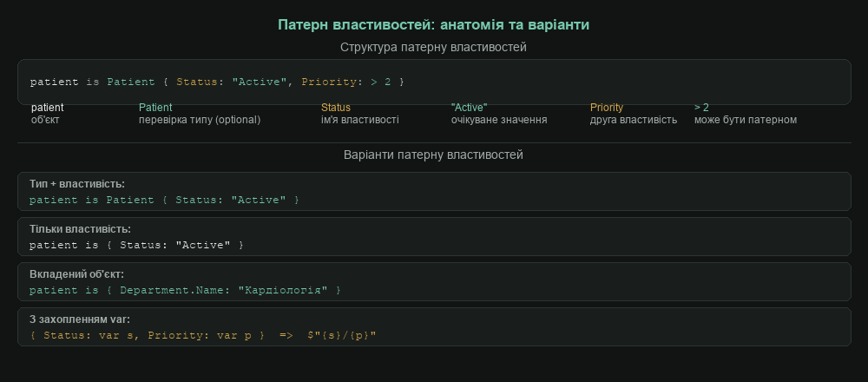The height and width of the screenshot is (382, 868).
Task: Select code 'patient is { Status: "Active" }'
Action: tap(136, 245)
